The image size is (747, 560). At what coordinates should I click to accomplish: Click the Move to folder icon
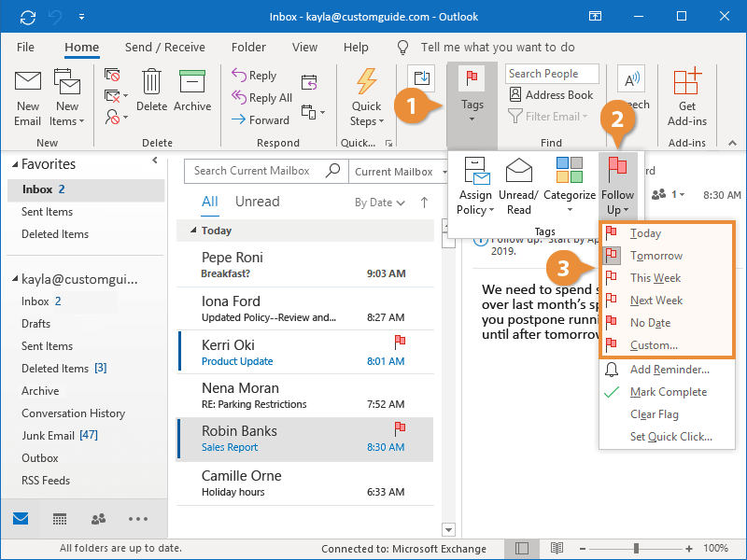(x=422, y=77)
